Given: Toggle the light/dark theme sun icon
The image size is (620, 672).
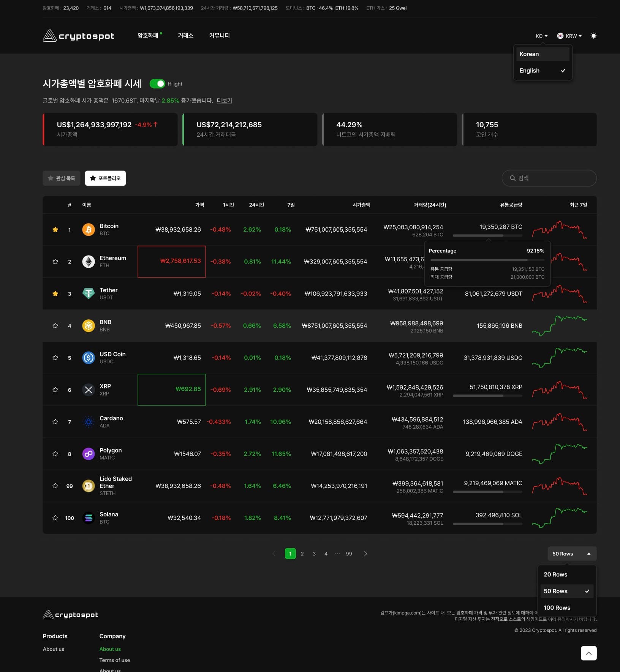Looking at the screenshot, I should click(x=593, y=36).
